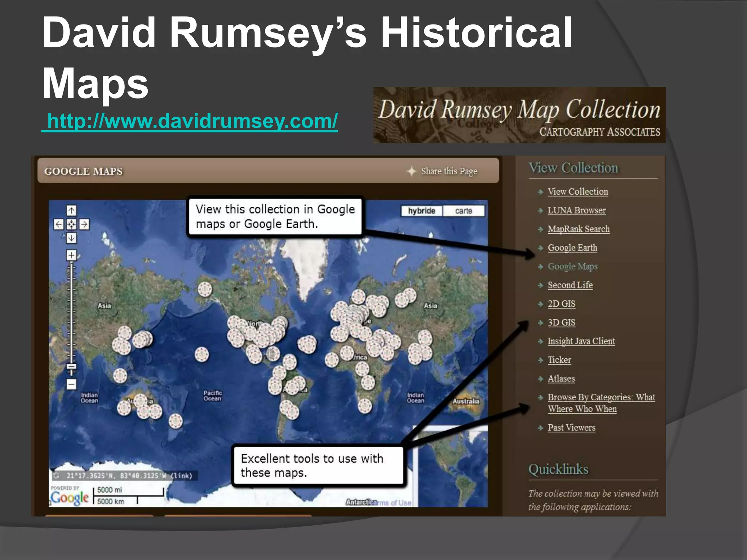This screenshot has width=747, height=560.
Task: Select Google Maps sidebar entry
Action: pos(573,267)
